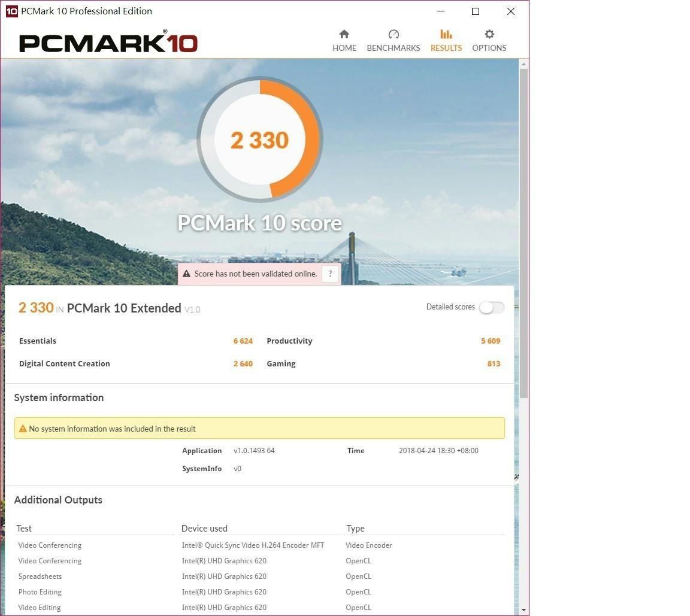
Task: Select the Gaming score 813
Action: pos(493,364)
